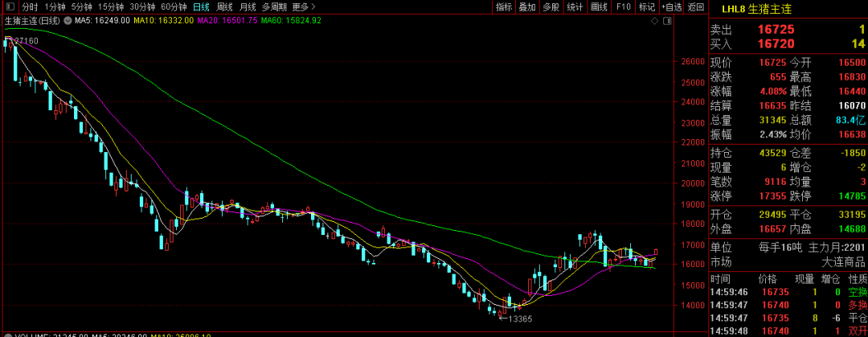Click the MA60: 15824.92 label
The height and width of the screenshot is (337, 868).
click(x=291, y=20)
